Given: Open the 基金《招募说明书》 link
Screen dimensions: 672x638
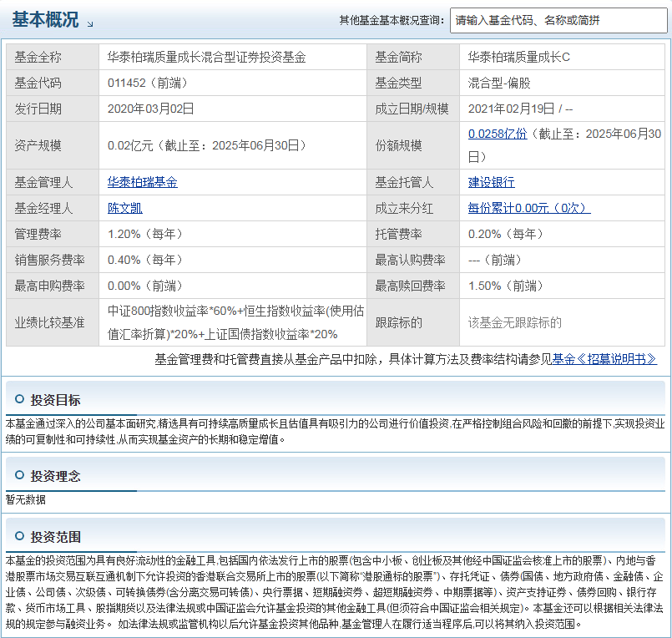Looking at the screenshot, I should (x=604, y=359).
